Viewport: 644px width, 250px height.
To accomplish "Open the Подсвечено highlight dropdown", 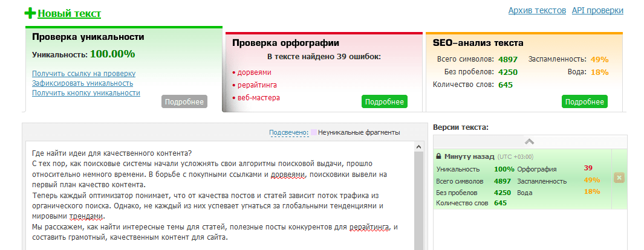I will [288, 132].
